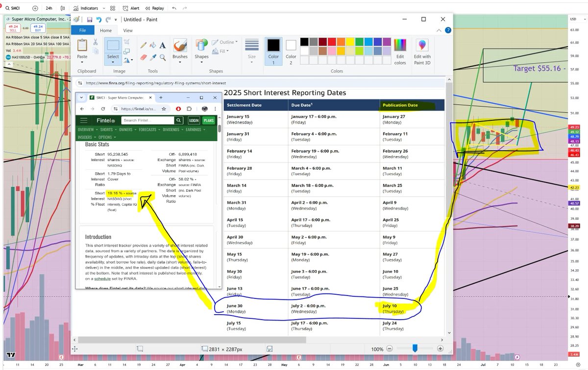This screenshot has height=370, width=588.
Task: Click Edit with Paint 3D
Action: click(422, 51)
